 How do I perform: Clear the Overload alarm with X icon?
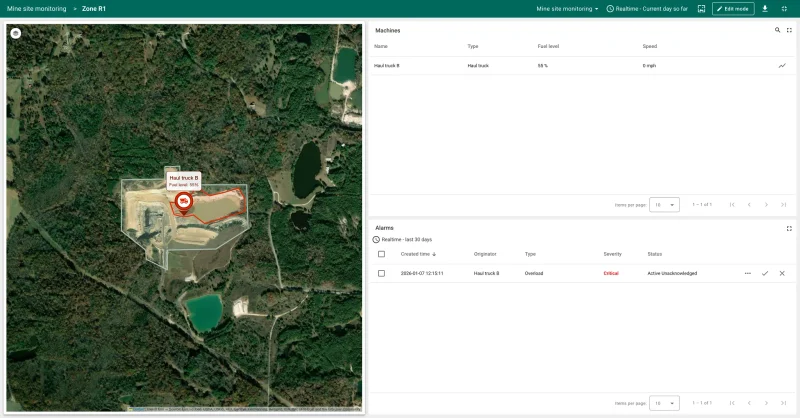coord(782,274)
